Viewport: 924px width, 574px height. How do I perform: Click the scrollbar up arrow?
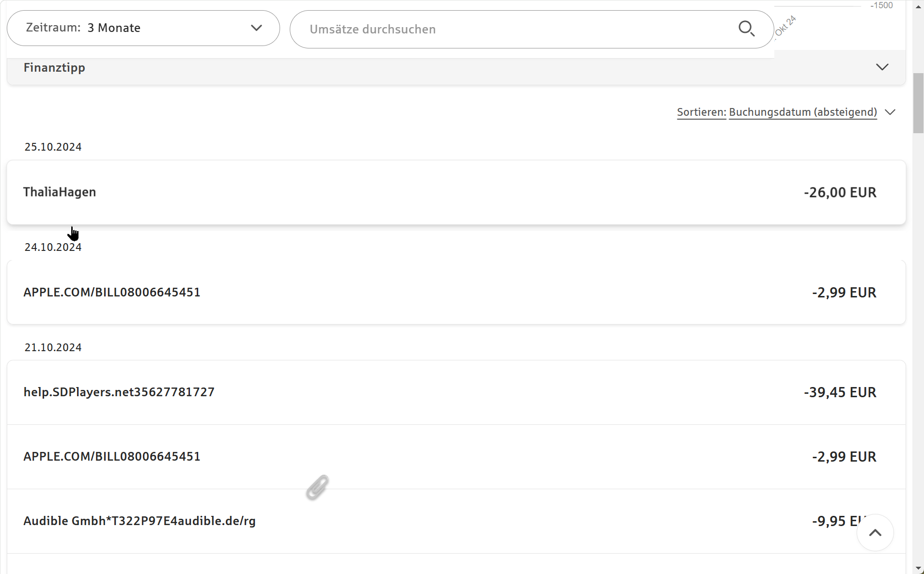(x=918, y=7)
